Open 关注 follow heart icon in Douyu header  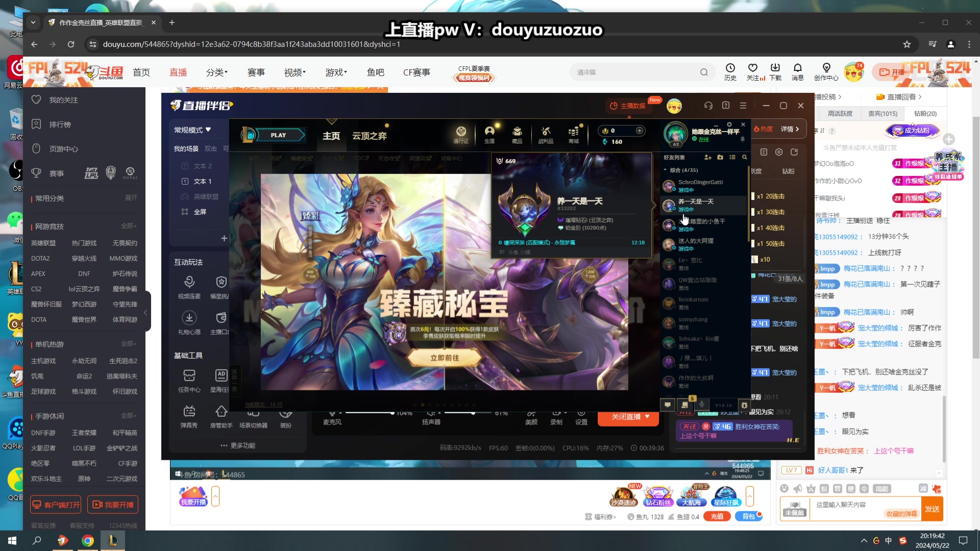tap(753, 72)
